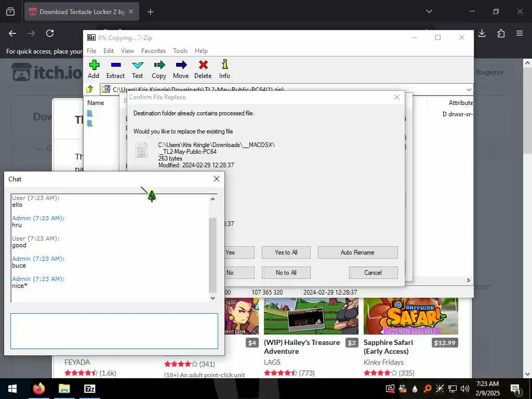Click the Yes to All button
532x399 pixels.
(286, 252)
